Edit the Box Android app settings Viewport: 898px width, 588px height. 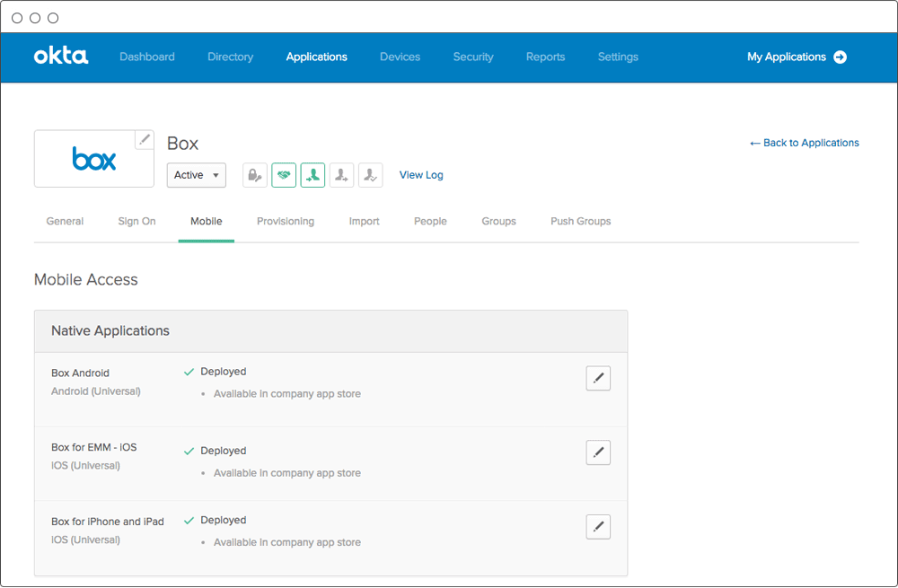(597, 379)
